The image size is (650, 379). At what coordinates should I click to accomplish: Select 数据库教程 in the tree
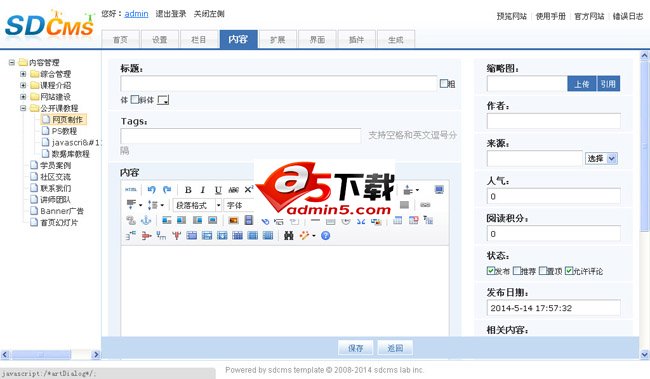tap(70, 154)
